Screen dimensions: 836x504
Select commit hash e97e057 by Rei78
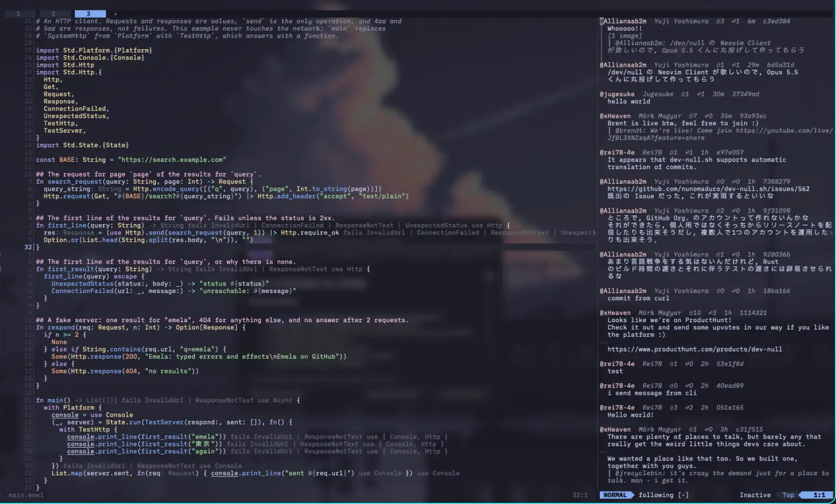(x=730, y=153)
